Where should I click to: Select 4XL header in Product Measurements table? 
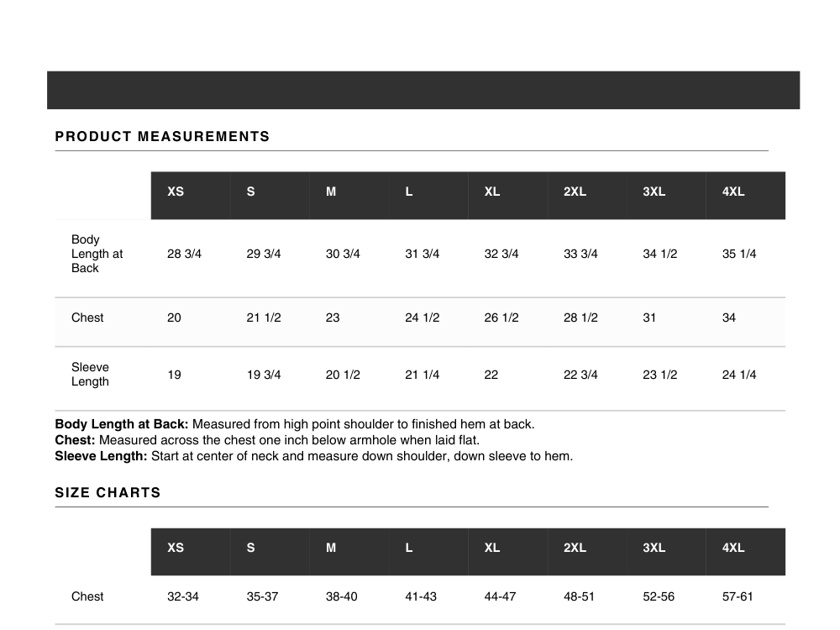(x=733, y=192)
